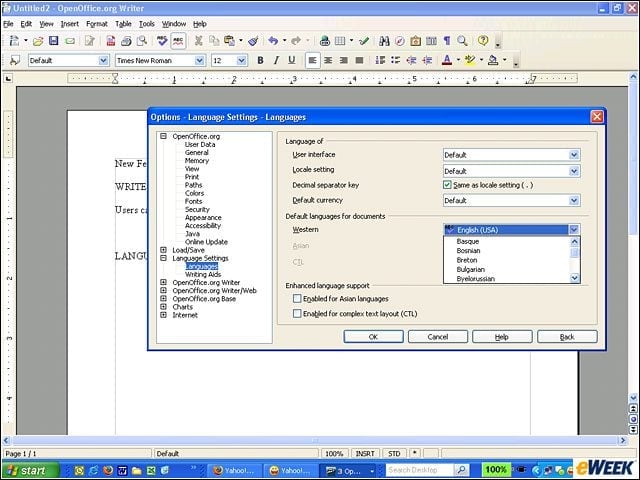Center the paragraph text
Viewport: 640px width, 480px height.
328,60
